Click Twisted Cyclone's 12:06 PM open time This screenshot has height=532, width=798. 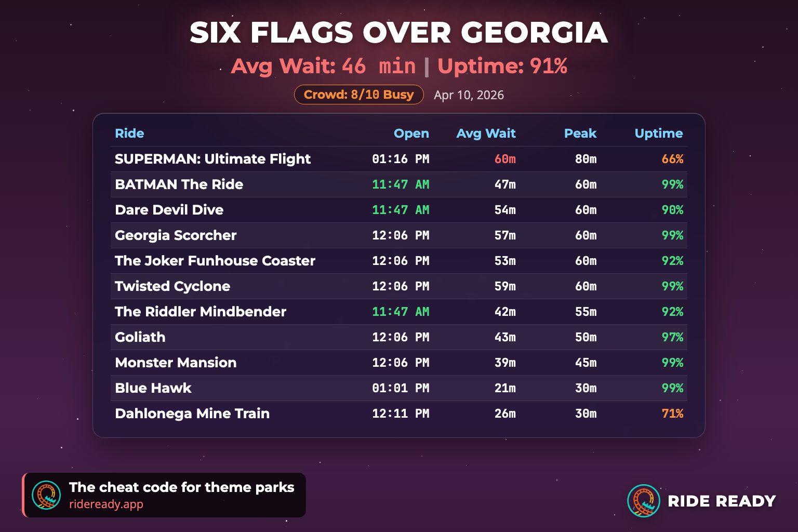click(x=401, y=286)
